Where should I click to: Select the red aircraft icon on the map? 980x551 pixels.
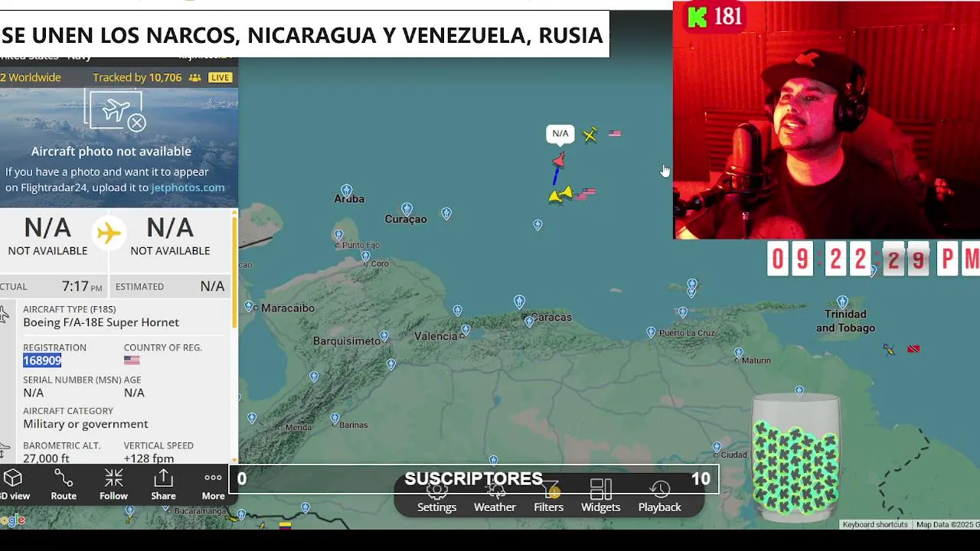click(x=559, y=160)
